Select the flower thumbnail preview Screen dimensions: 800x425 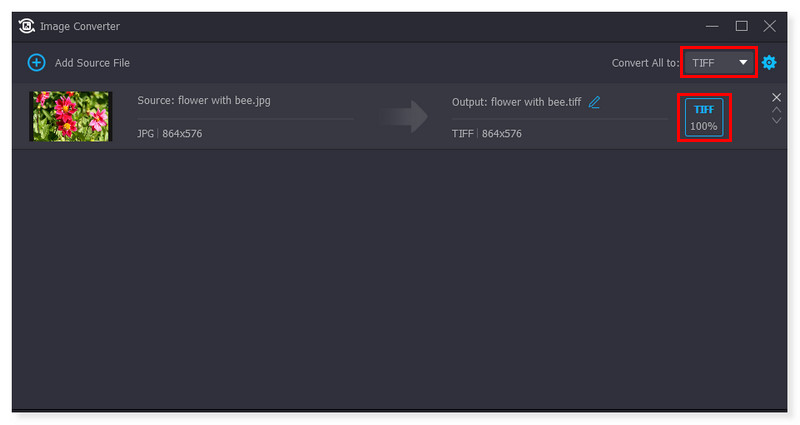pyautogui.click(x=70, y=116)
